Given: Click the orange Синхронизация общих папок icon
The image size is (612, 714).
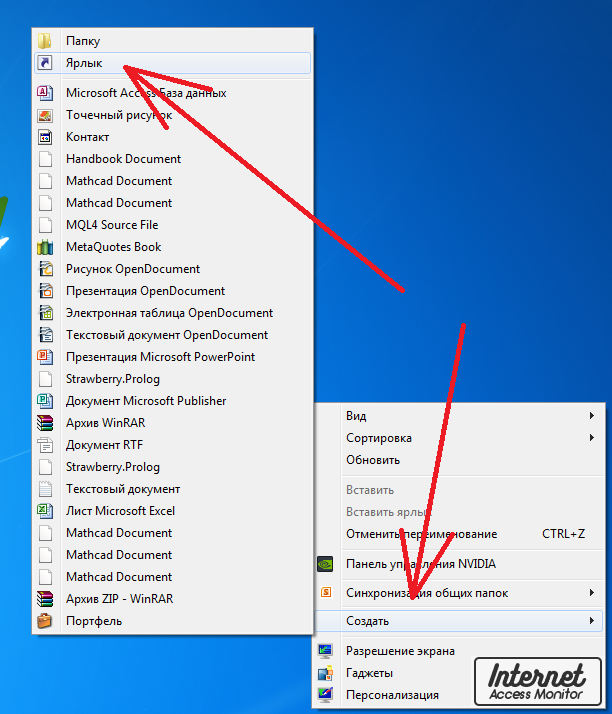Looking at the screenshot, I should 326,592.
